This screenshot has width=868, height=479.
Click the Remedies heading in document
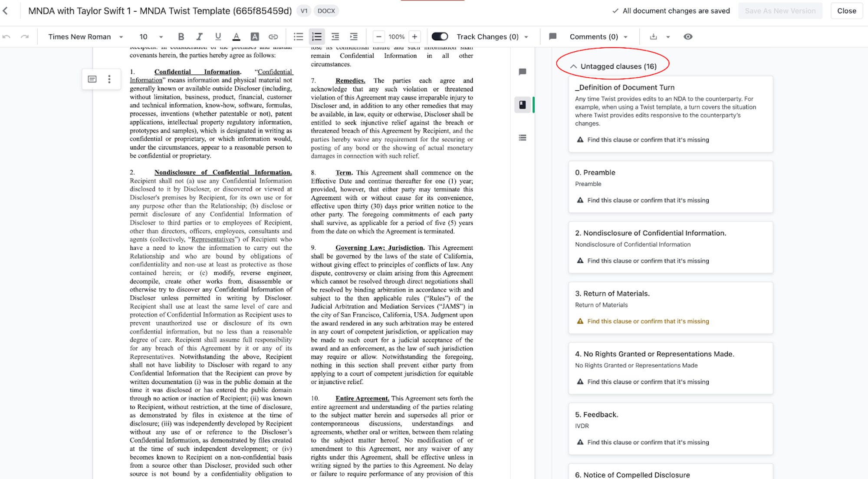[350, 80]
